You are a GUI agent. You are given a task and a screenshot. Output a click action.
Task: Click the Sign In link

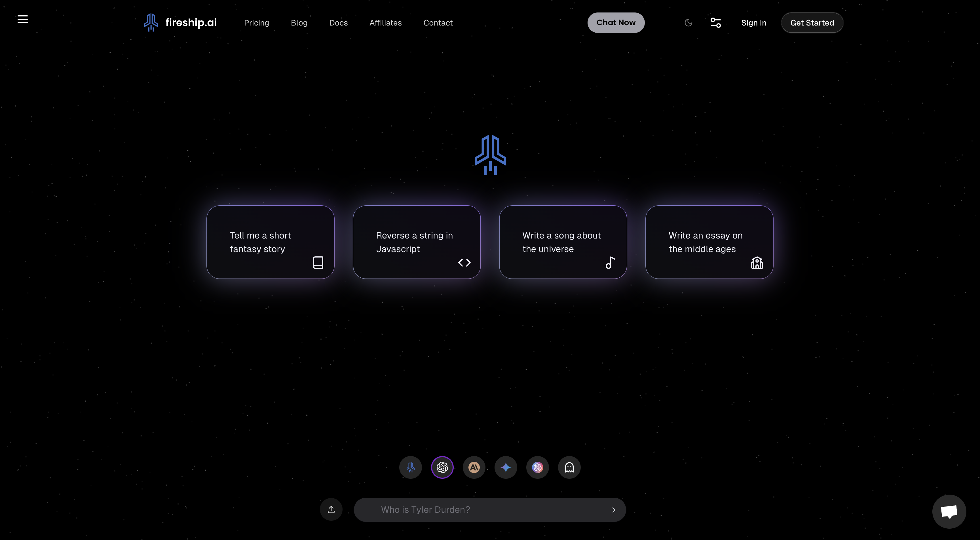pyautogui.click(x=754, y=23)
